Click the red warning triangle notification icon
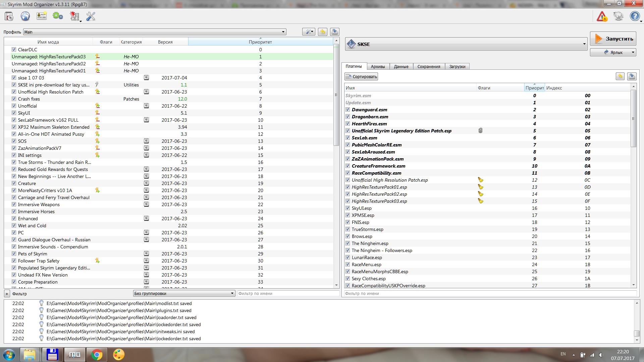 [x=602, y=16]
